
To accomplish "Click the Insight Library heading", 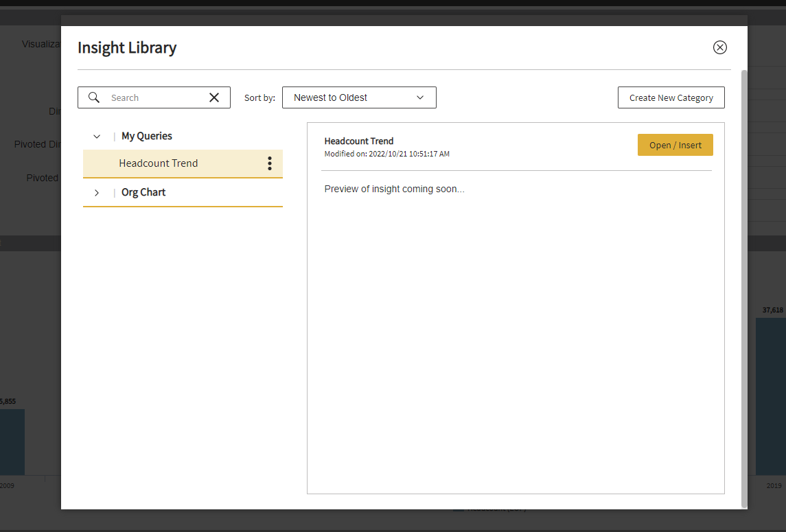I will coord(127,47).
